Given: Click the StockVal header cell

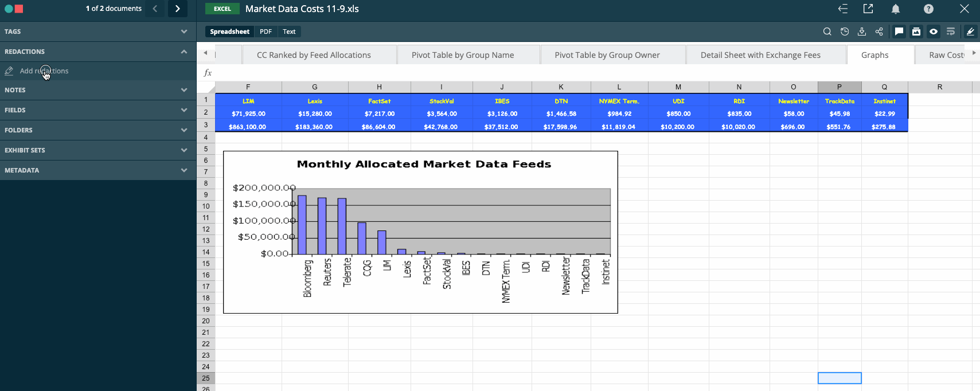Looking at the screenshot, I should click(x=442, y=101).
